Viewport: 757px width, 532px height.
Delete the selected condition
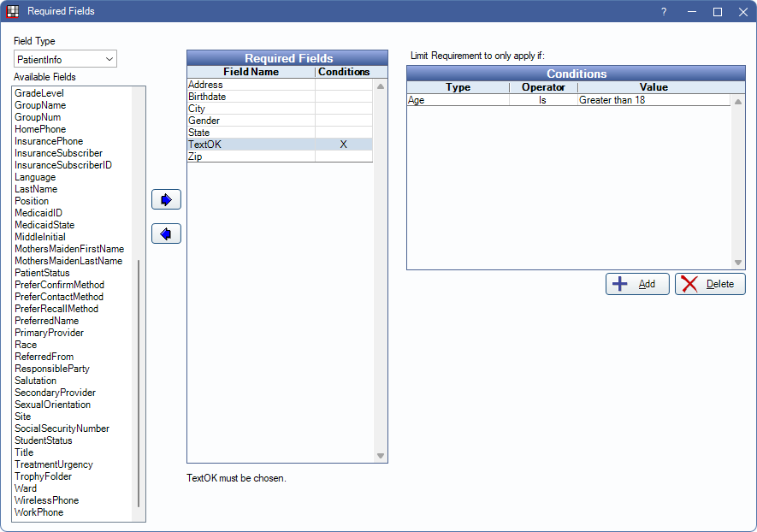click(x=709, y=284)
